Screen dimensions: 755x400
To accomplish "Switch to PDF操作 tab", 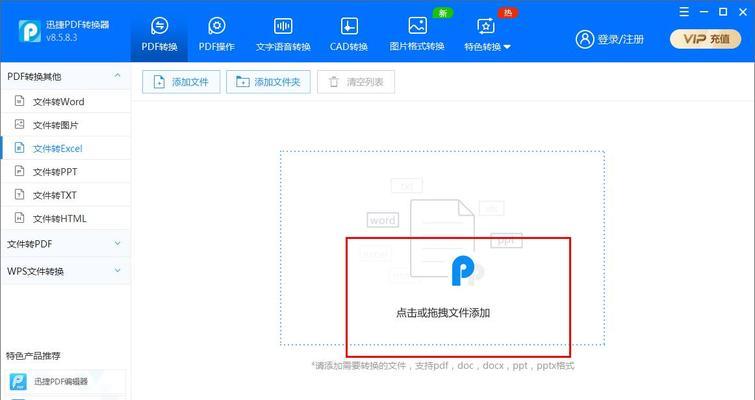I will pos(217,34).
